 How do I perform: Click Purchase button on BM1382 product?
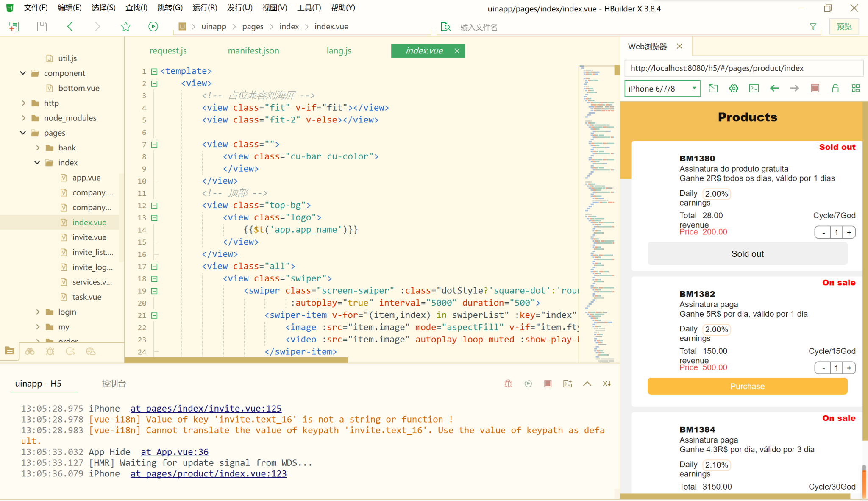(x=747, y=386)
